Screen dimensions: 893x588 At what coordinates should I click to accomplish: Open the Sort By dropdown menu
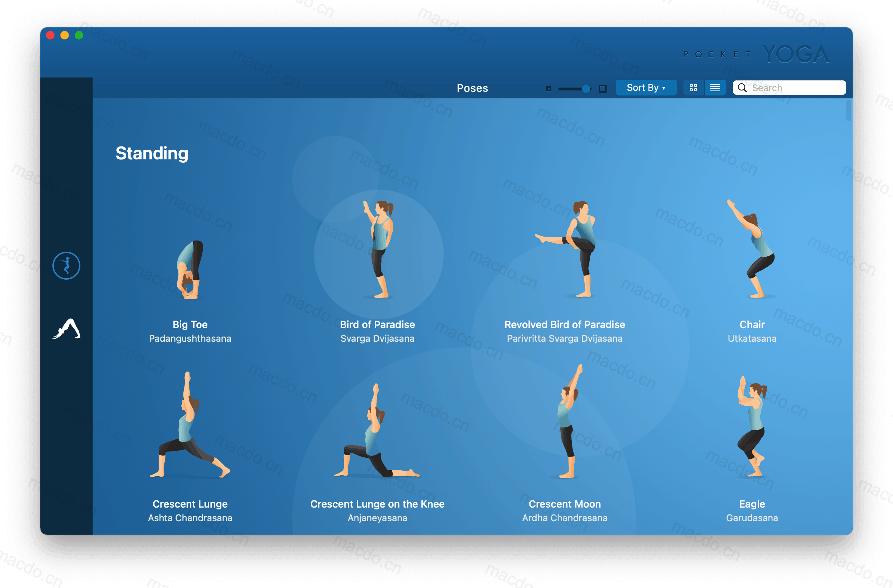646,87
